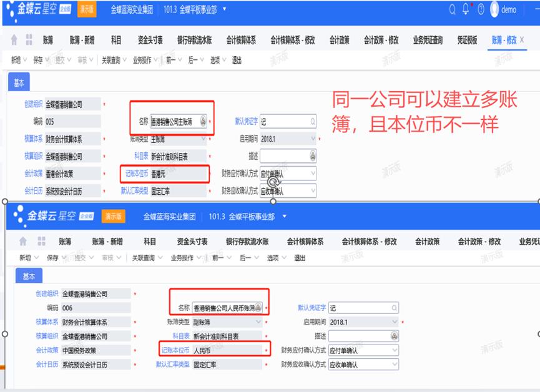Viewport: 540px width, 392px height.
Task: Click the 编码 field containing 005
Action: (72, 122)
